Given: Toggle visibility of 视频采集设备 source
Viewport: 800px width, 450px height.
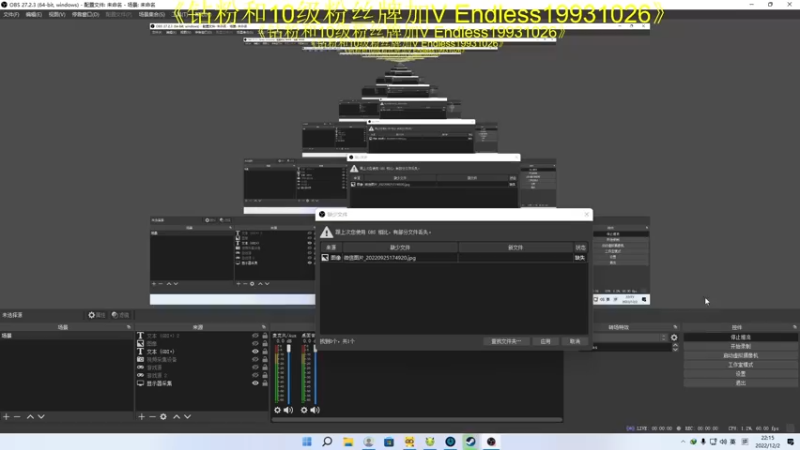Looking at the screenshot, I should tap(255, 360).
